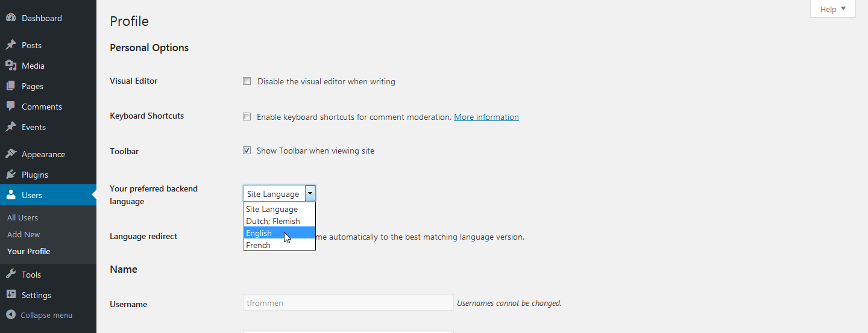Open Media menu label
The image size is (868, 333).
tap(33, 66)
